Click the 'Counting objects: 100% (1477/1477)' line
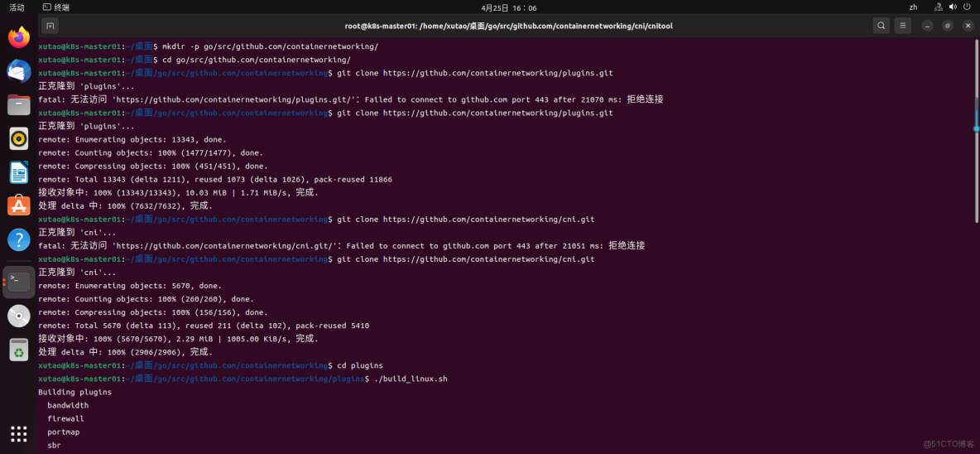 pos(151,152)
